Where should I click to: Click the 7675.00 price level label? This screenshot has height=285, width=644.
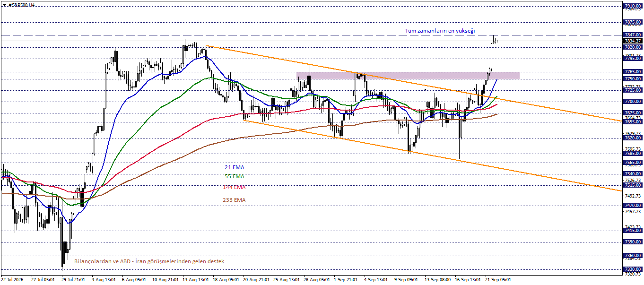pos(633,113)
